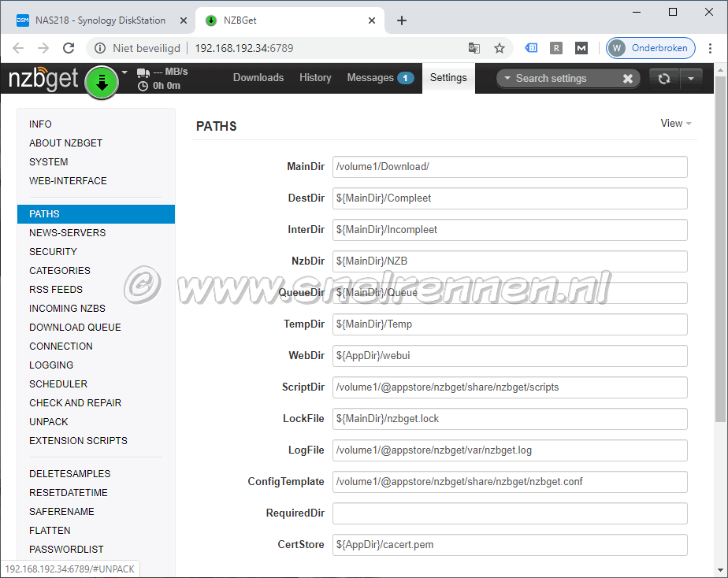728x578 pixels.
Task: Click the InterDir path field
Action: [x=510, y=230]
